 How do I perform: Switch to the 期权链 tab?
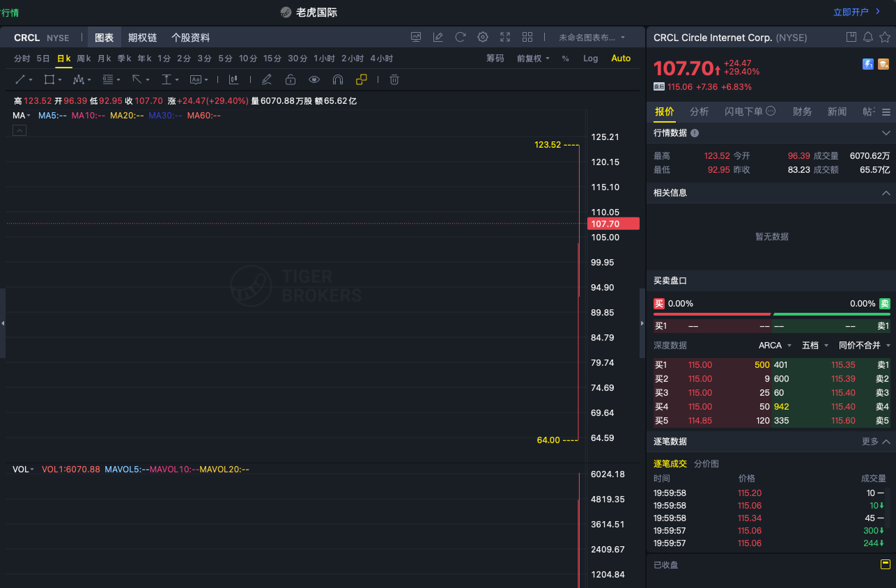pyautogui.click(x=142, y=38)
